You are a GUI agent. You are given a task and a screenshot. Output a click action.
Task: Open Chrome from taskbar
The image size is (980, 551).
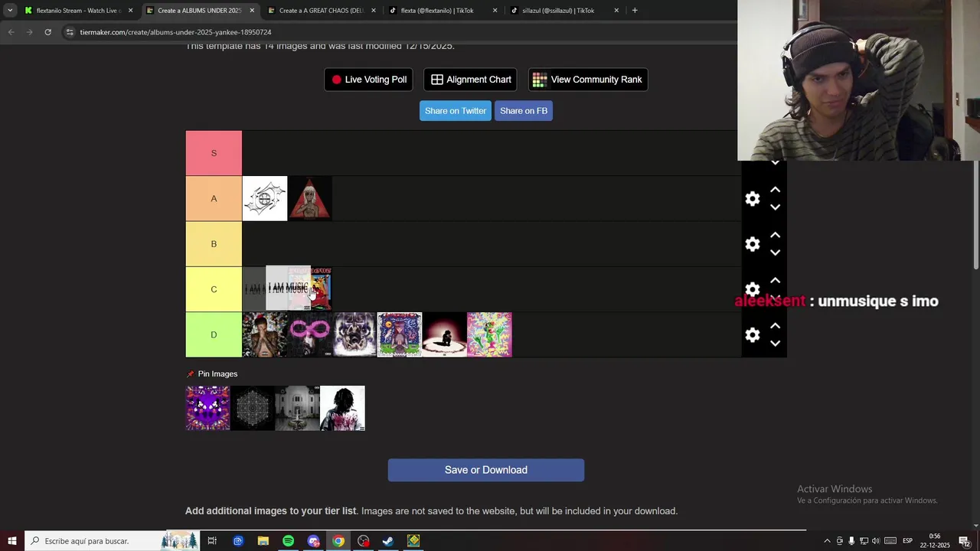coord(338,541)
